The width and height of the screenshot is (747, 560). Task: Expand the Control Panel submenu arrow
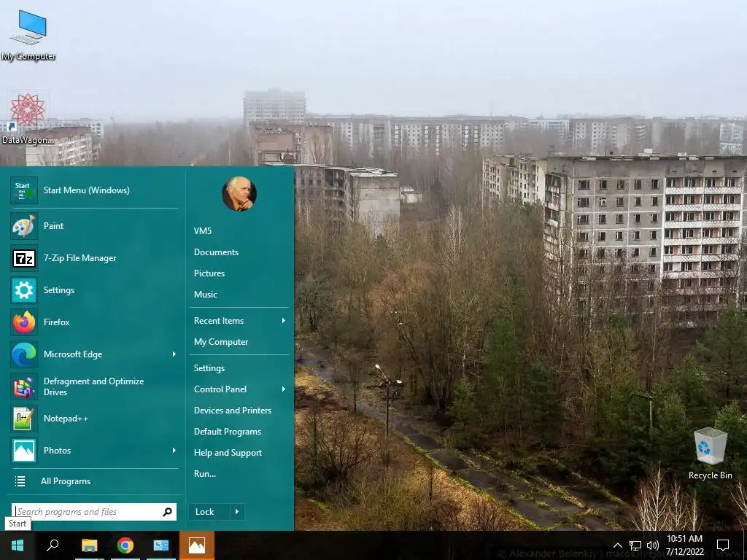(x=284, y=389)
